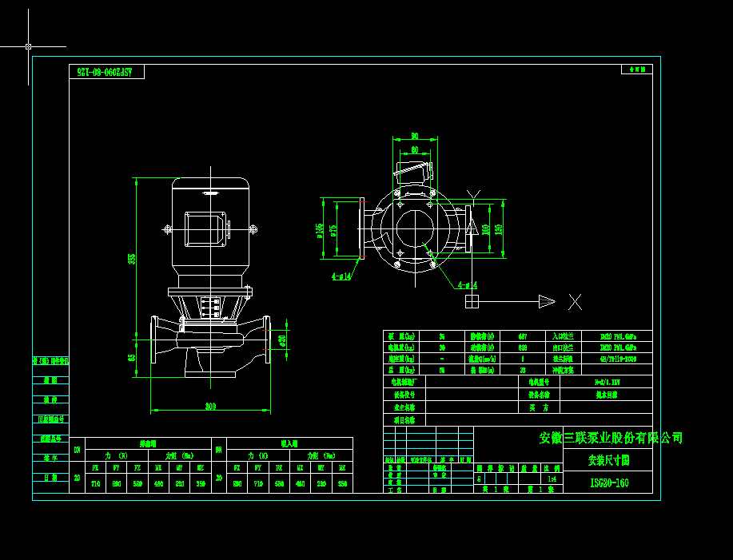This screenshot has width=733, height=560.
Task: Select the 安徽三联泵业股份有限公司 company name
Action: 610,437
